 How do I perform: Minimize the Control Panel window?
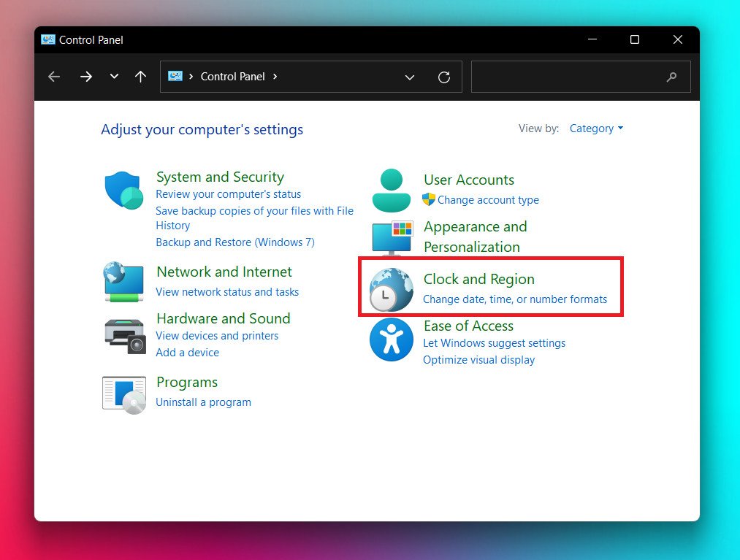(592, 39)
